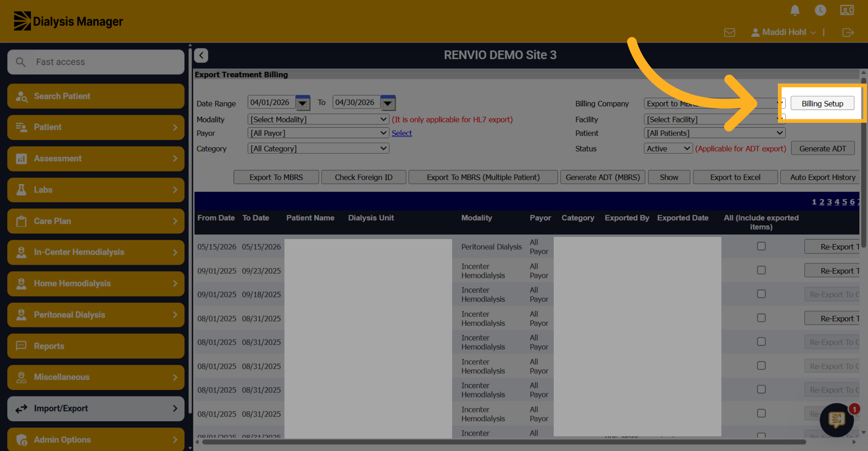Screen dimensions: 868x451
Task: Open the Modality dropdown
Action: click(318, 119)
